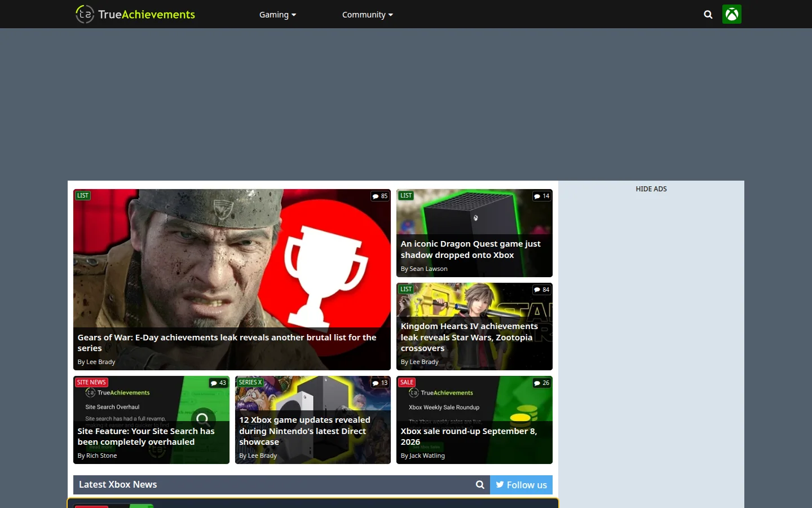Expand the Community dropdown menu
Image resolution: width=812 pixels, height=508 pixels.
pyautogui.click(x=368, y=15)
